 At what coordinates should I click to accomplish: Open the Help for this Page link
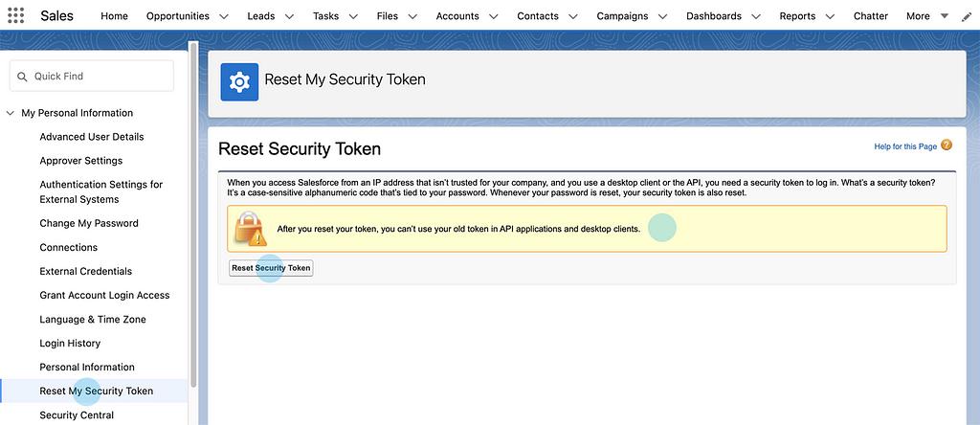click(905, 146)
